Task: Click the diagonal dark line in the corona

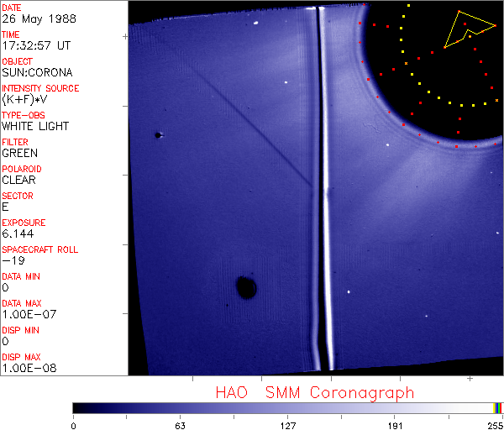Action: [x=254, y=128]
